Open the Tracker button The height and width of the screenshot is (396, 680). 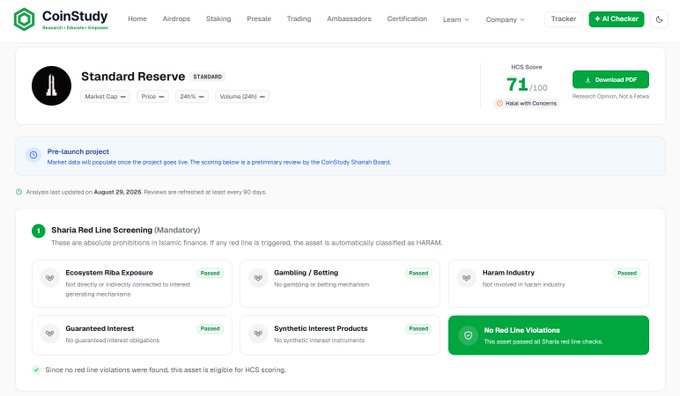(563, 19)
